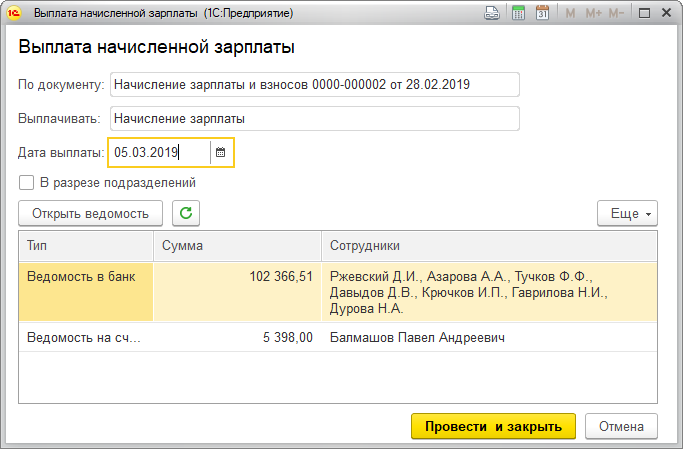Viewport: 683px width, 449px height.
Task: Click the M- memory subtract button
Action: click(x=616, y=14)
